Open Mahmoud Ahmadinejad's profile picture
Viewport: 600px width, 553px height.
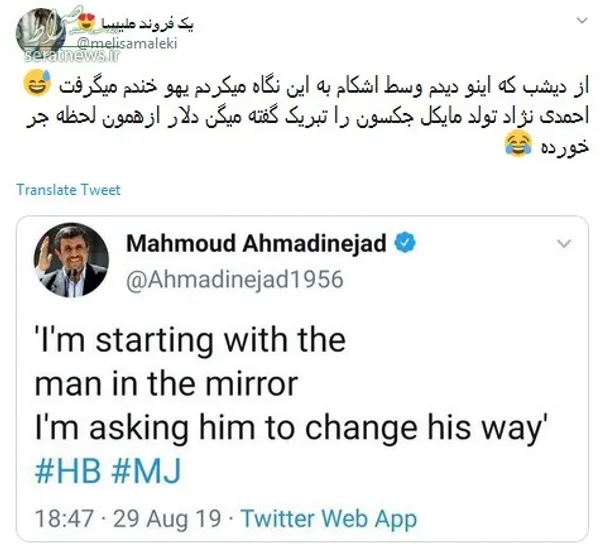click(71, 260)
